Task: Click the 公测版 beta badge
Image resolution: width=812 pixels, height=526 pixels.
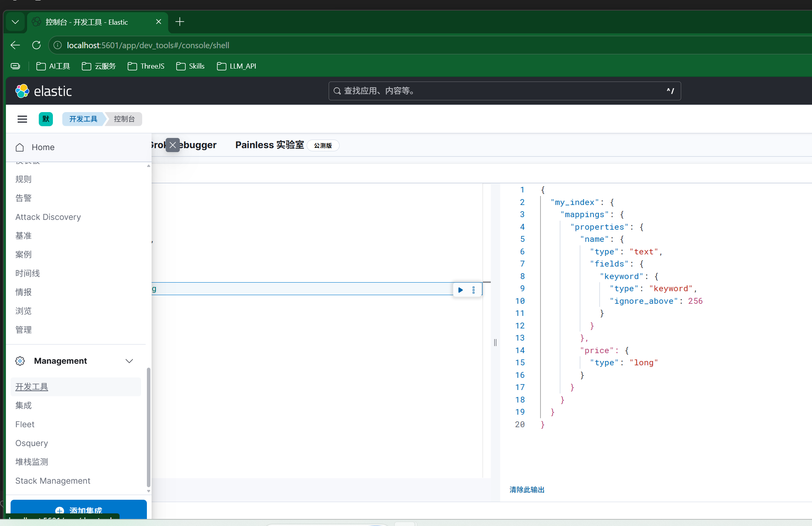Action: 323,145
